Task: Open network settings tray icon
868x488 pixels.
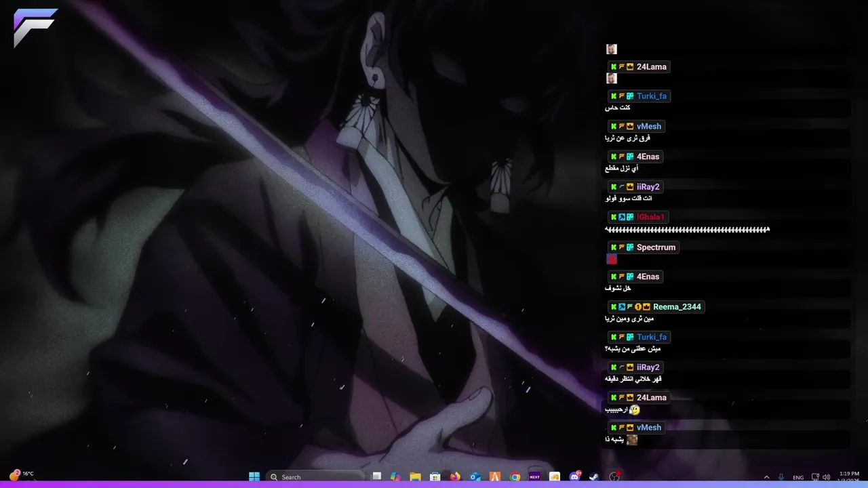Action: coord(815,476)
